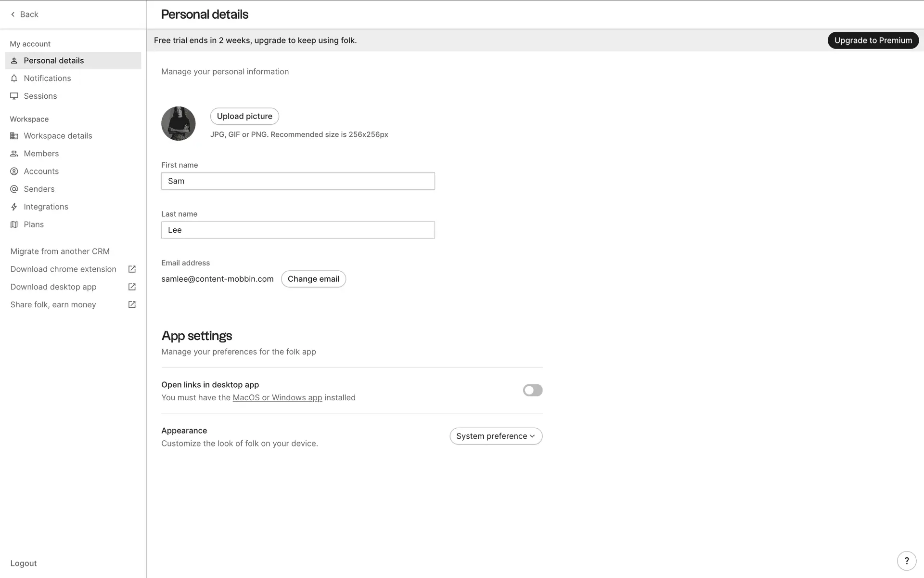This screenshot has width=924, height=578.
Task: Click the at-sign Senders icon
Action: (14, 189)
